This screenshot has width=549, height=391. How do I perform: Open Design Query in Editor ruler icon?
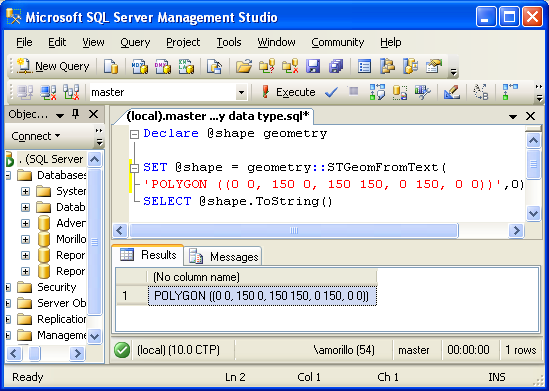tap(451, 92)
